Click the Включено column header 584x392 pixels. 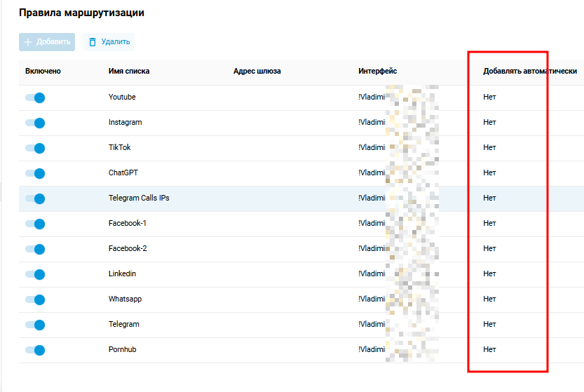click(43, 72)
